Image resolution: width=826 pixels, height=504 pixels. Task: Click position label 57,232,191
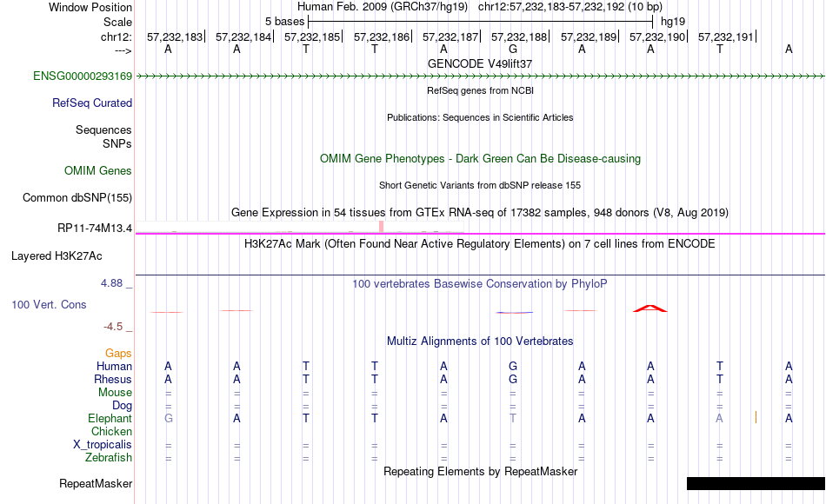pyautogui.click(x=726, y=36)
